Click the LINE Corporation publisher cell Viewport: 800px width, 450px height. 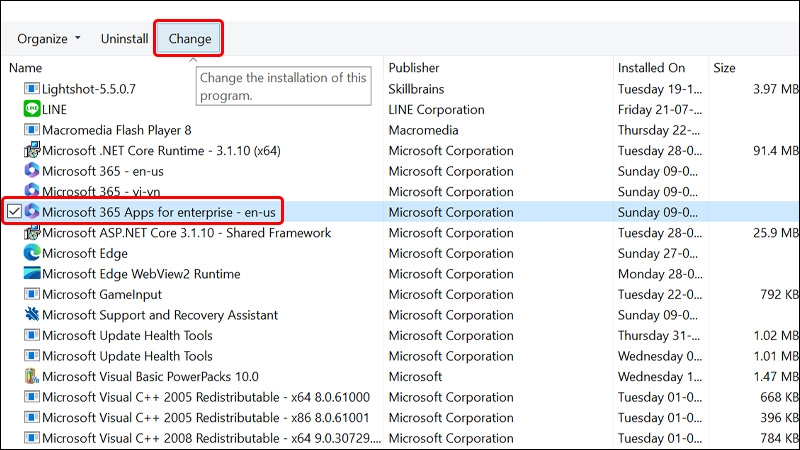pos(436,110)
